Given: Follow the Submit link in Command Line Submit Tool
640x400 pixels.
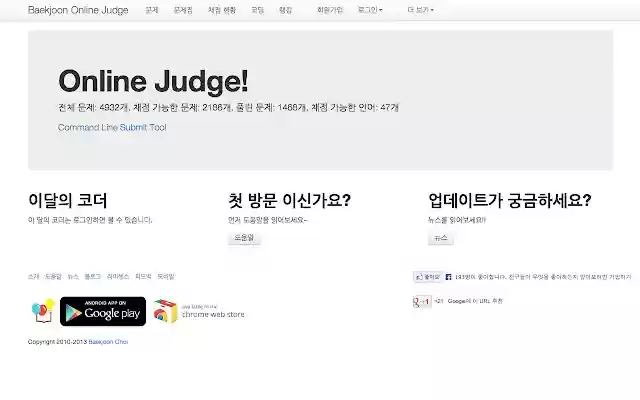Looking at the screenshot, I should tap(133, 127).
